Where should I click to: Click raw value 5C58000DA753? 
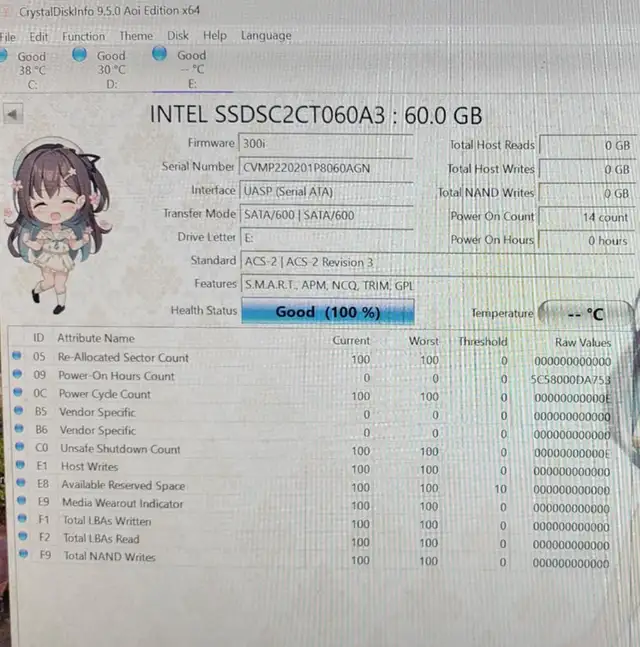point(570,380)
